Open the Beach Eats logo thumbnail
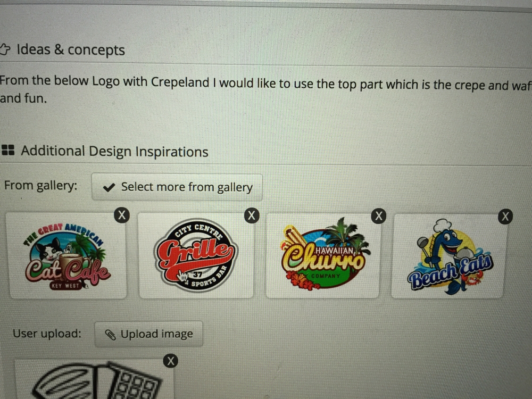Screen dimensions: 532x399 coord(449,256)
